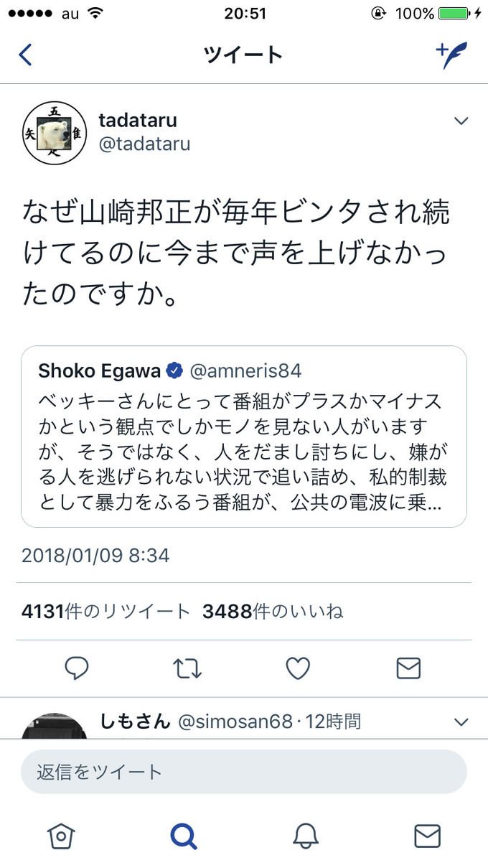Screen dimensions: 488x868
Task: Open the Messages envelope tab
Action: pyautogui.click(x=427, y=836)
